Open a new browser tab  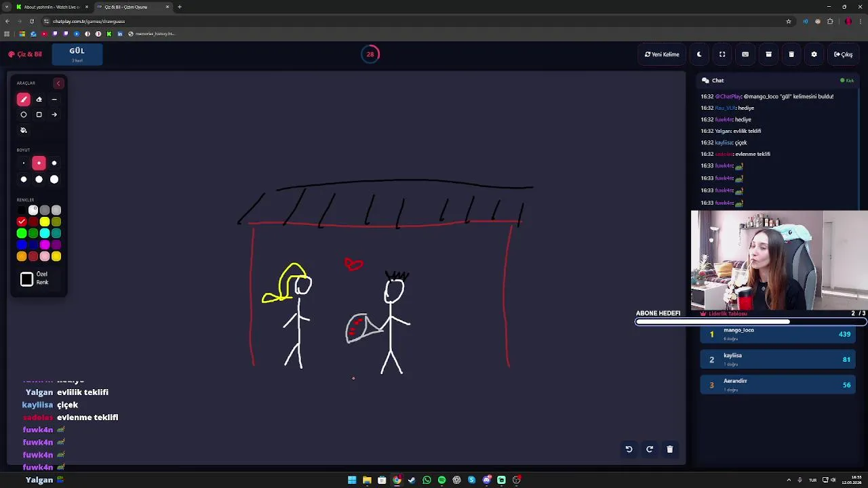[180, 7]
